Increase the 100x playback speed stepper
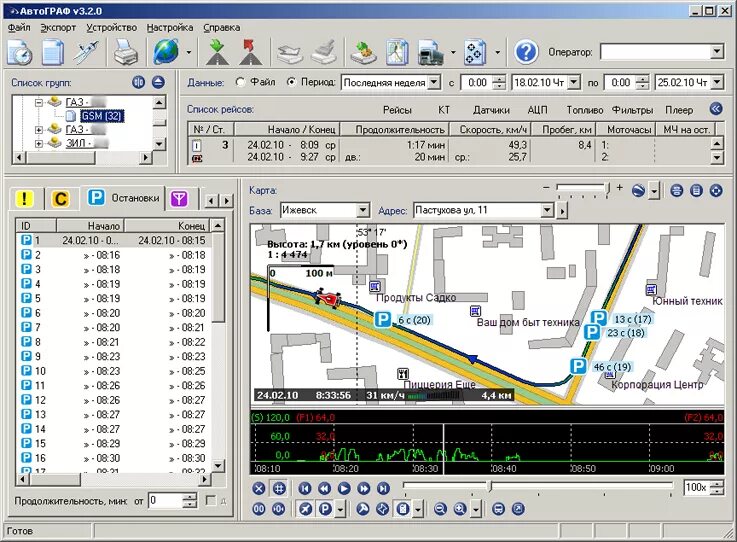This screenshot has height=542, width=737. 716,484
